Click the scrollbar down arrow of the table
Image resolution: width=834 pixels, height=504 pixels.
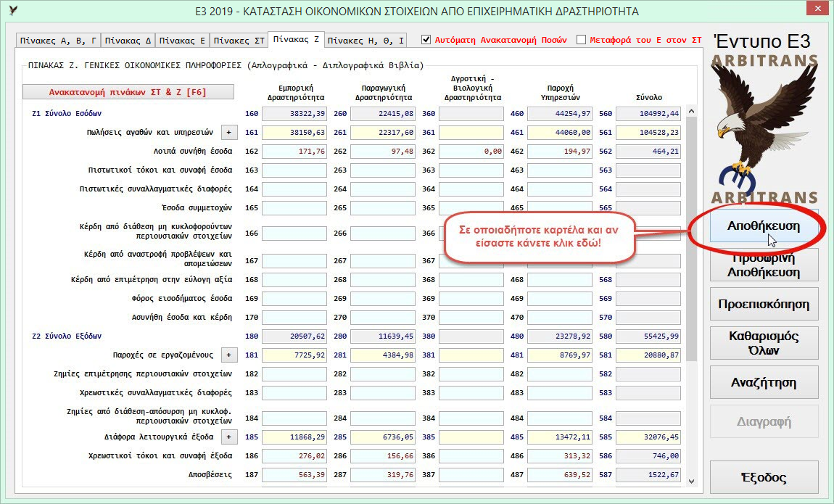click(691, 481)
